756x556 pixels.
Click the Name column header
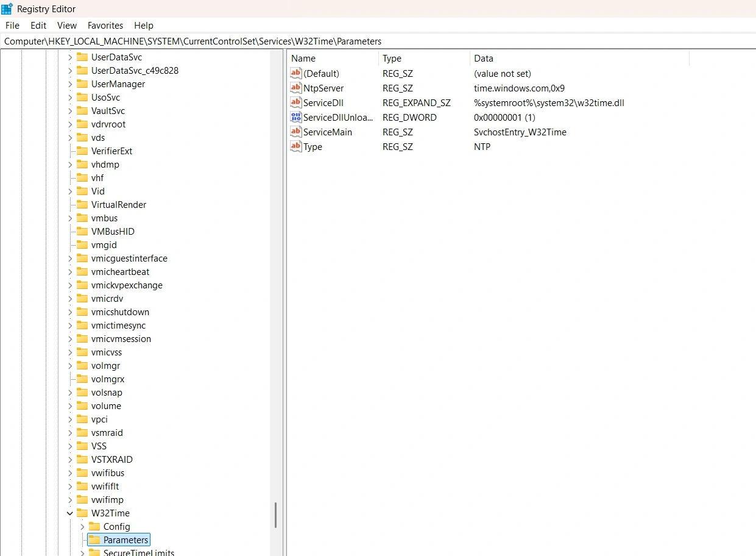click(305, 58)
